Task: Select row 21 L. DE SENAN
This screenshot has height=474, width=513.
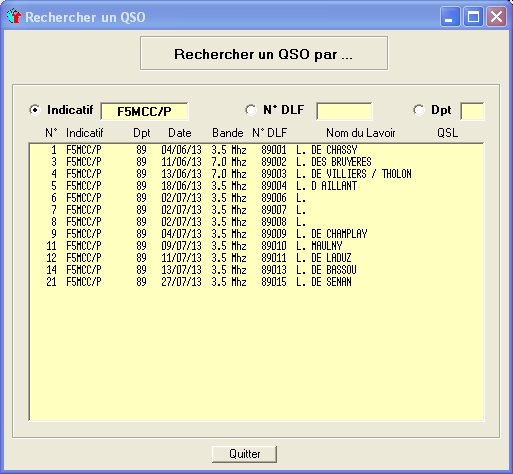Action: click(x=256, y=282)
